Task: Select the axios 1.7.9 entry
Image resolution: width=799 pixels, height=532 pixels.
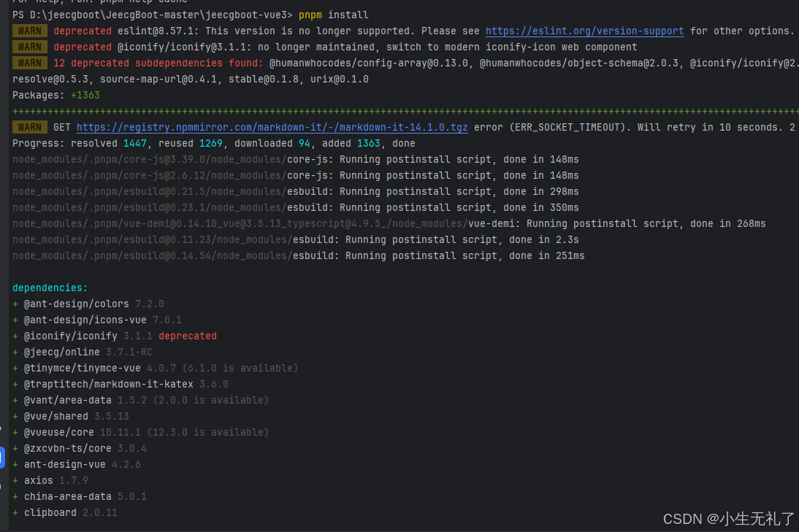Action: click(x=50, y=480)
